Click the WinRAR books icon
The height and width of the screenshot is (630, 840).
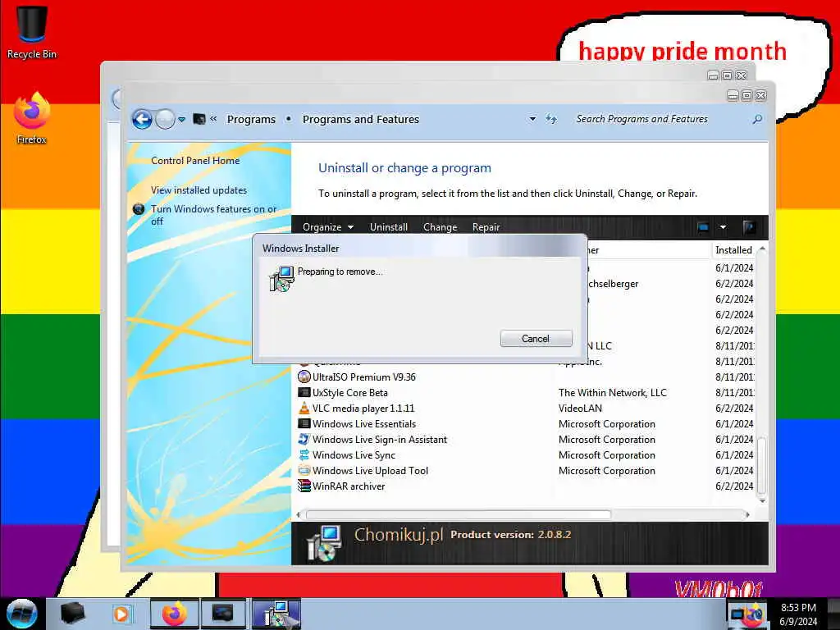(x=304, y=486)
